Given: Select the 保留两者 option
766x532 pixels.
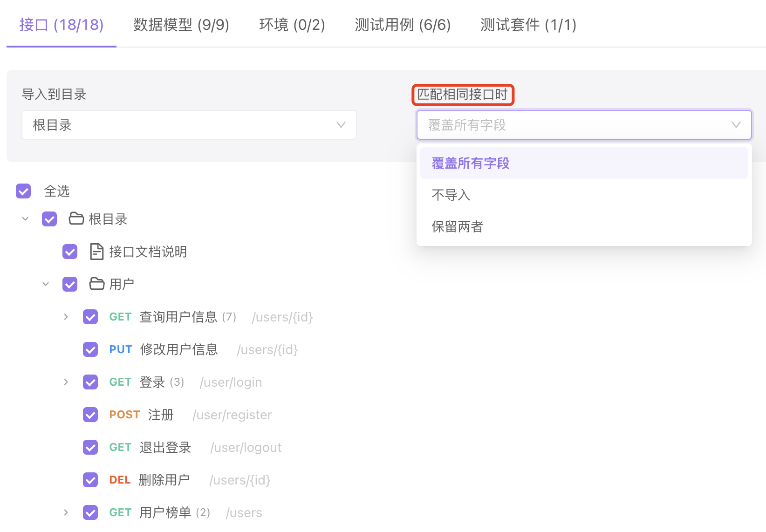Looking at the screenshot, I should click(458, 226).
